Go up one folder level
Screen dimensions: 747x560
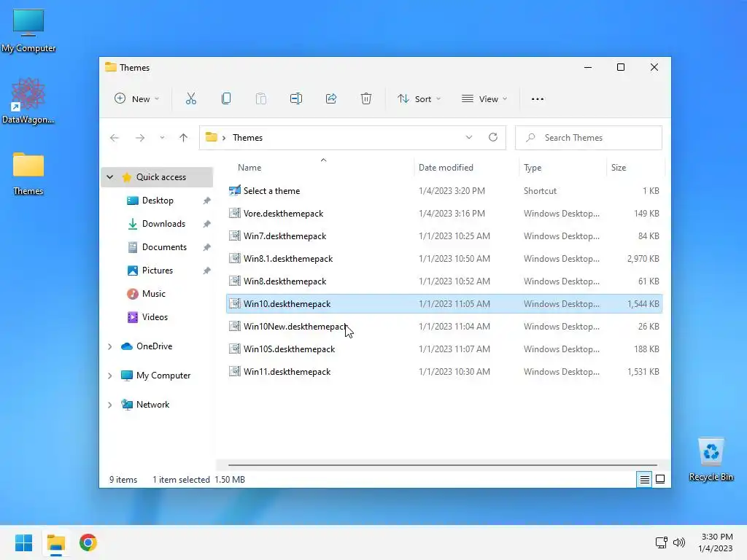(183, 138)
